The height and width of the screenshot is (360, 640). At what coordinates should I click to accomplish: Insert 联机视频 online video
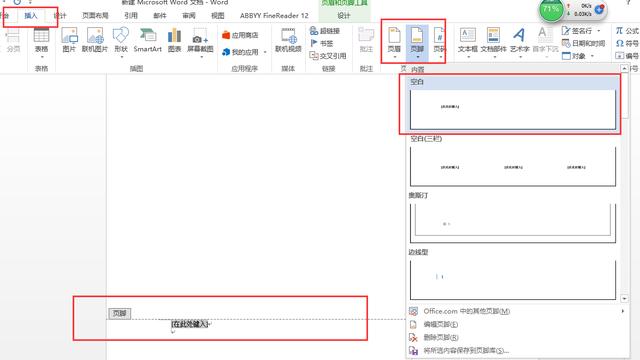(288, 41)
